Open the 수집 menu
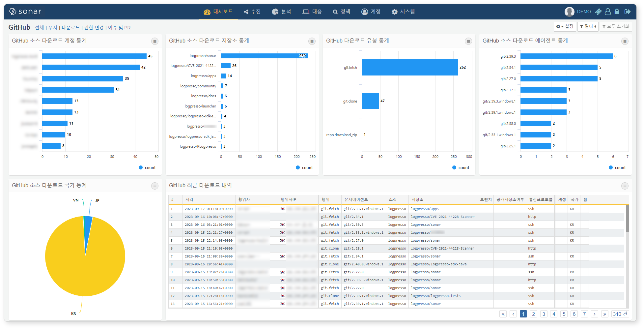This screenshot has height=329, width=644. [252, 12]
